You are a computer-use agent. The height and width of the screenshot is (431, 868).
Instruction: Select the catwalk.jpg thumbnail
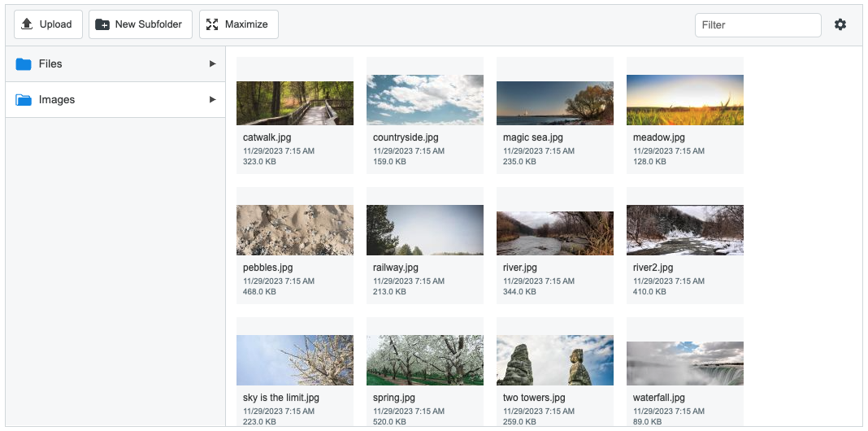(295, 103)
